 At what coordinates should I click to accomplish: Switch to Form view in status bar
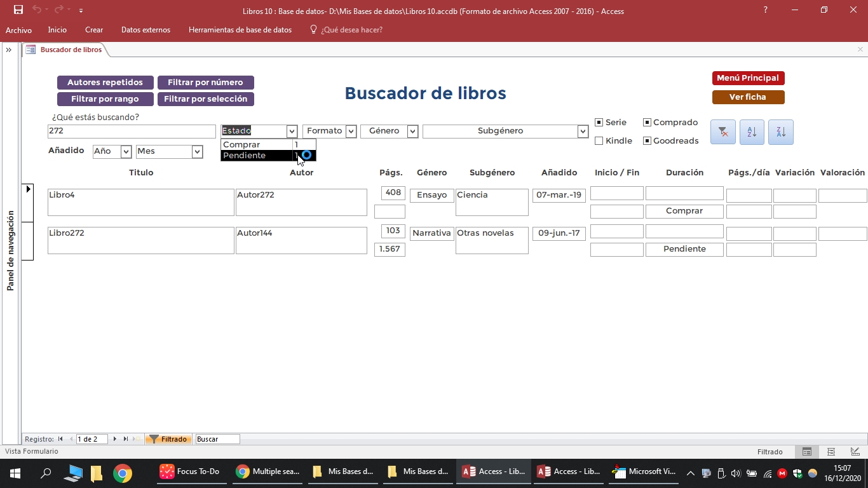[x=807, y=452]
